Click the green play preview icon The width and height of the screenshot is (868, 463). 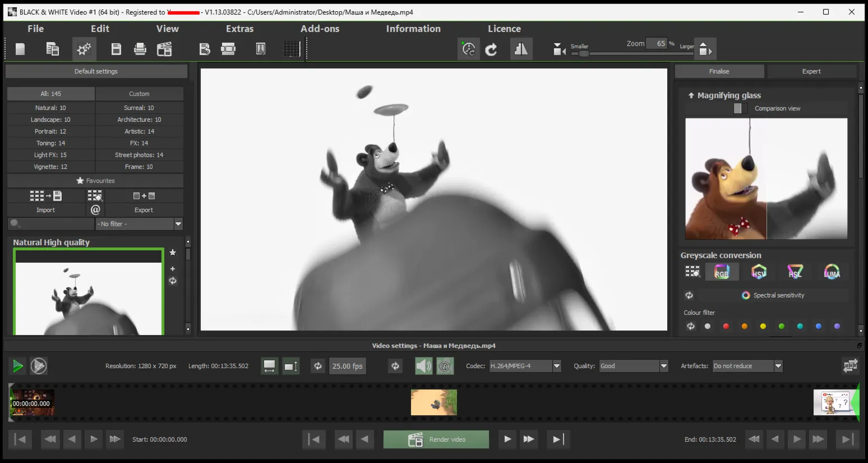click(x=17, y=366)
